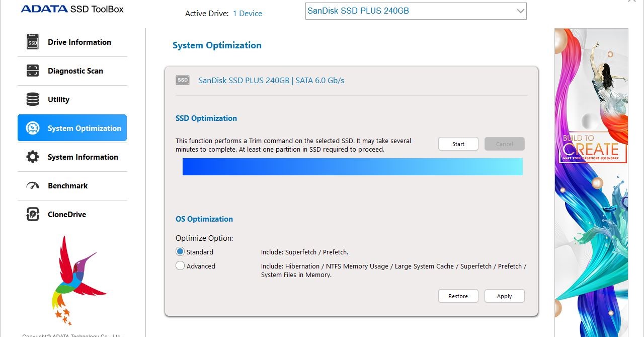Click the System Optimization gauge icon
This screenshot has height=337, width=644.
click(x=33, y=128)
